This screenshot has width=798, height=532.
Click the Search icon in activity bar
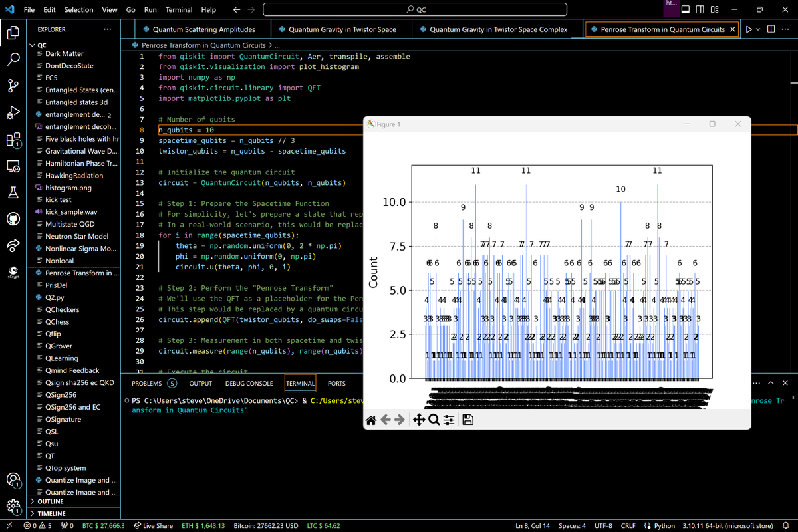(x=13, y=59)
